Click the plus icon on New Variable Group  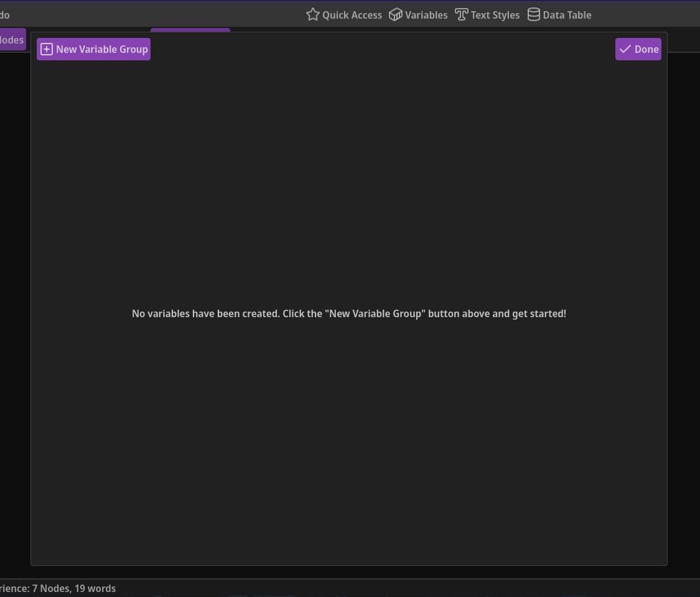[47, 49]
